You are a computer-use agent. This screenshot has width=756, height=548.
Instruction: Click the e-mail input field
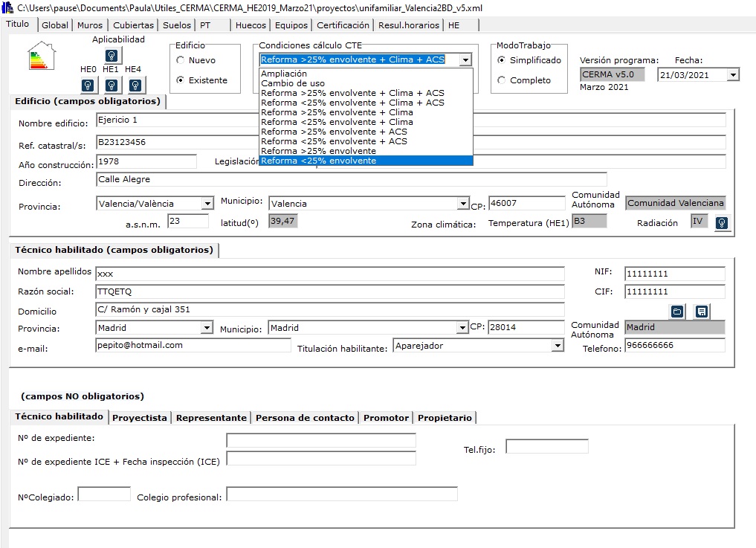coord(193,346)
